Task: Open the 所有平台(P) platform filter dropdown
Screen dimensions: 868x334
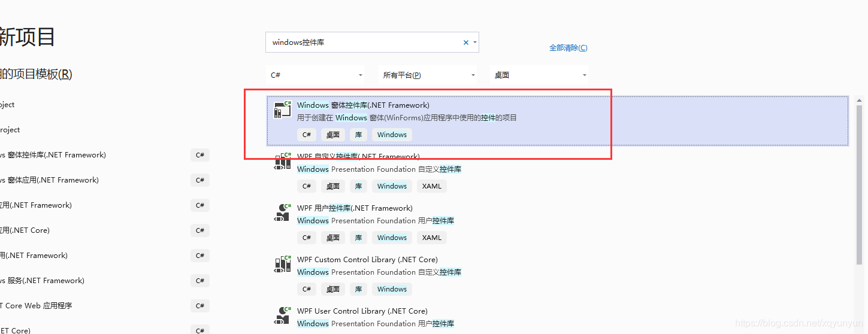Action: [x=429, y=75]
